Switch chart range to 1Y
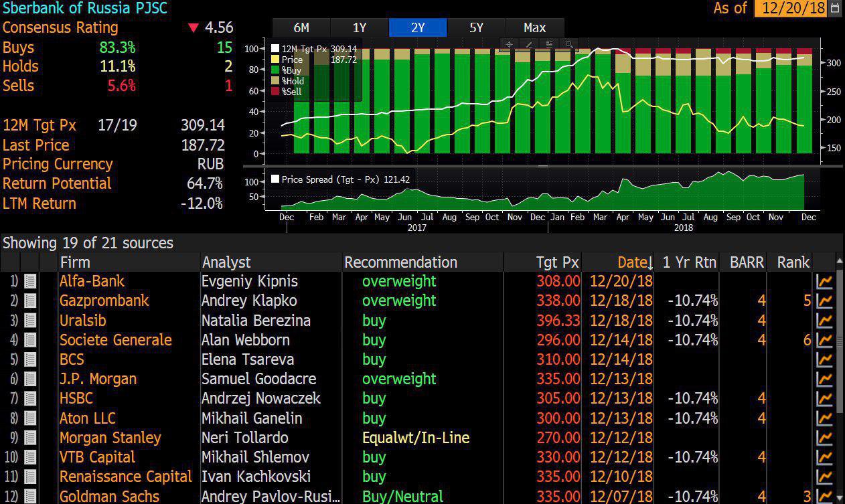The width and height of the screenshot is (845, 504). point(360,27)
